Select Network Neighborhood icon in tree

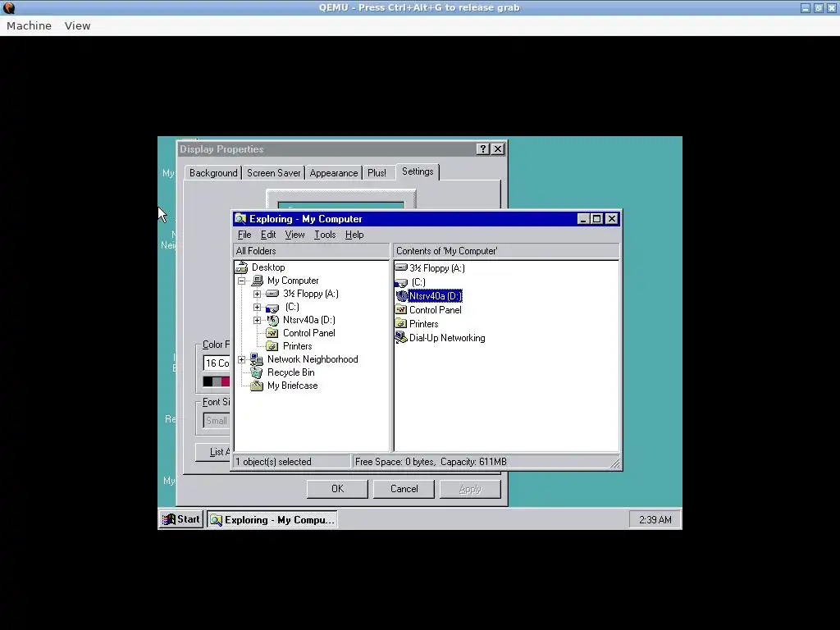click(x=257, y=359)
